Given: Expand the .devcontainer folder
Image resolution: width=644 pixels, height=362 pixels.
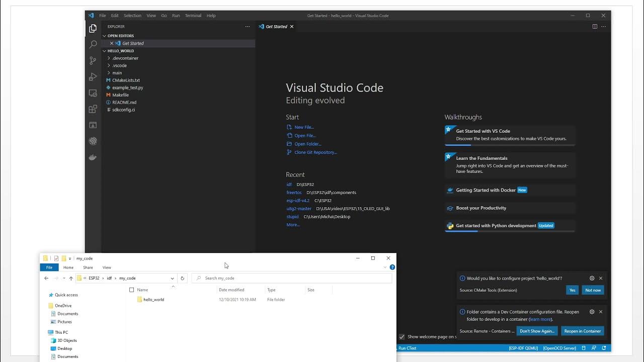Looking at the screenshot, I should point(109,58).
